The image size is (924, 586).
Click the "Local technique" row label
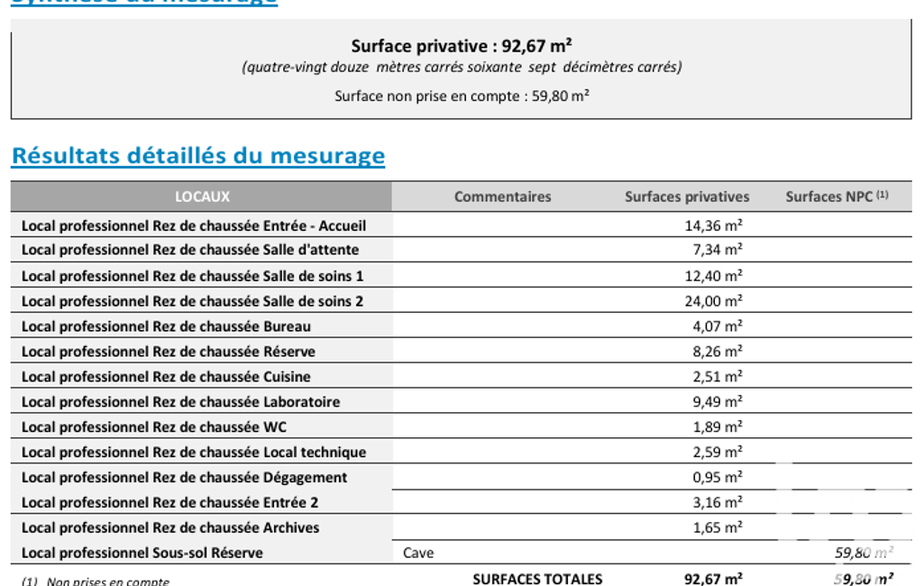(194, 453)
